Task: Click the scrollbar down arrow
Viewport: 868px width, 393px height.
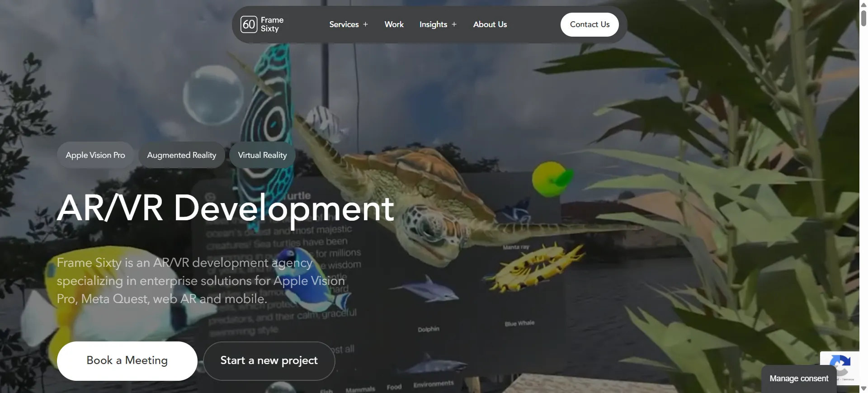Action: (863, 388)
